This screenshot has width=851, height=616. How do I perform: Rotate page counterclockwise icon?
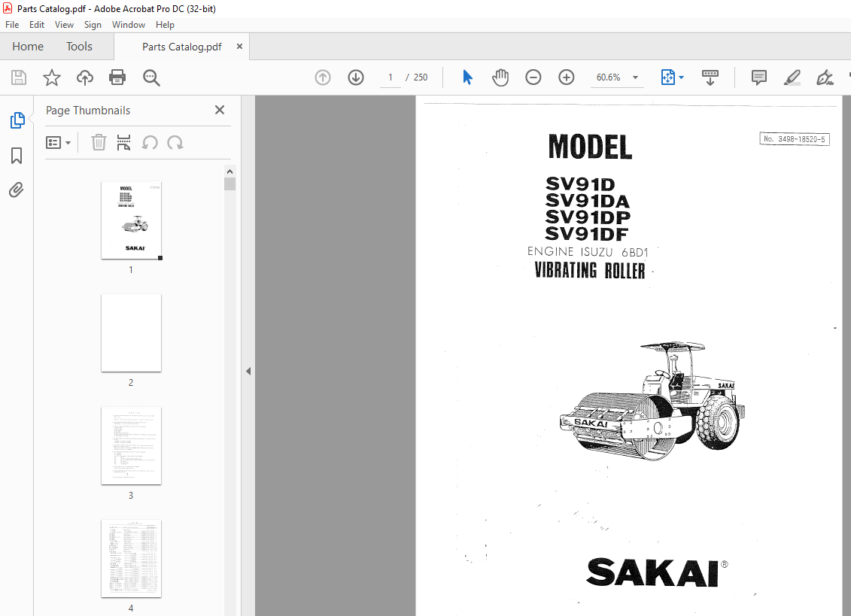[x=150, y=143]
